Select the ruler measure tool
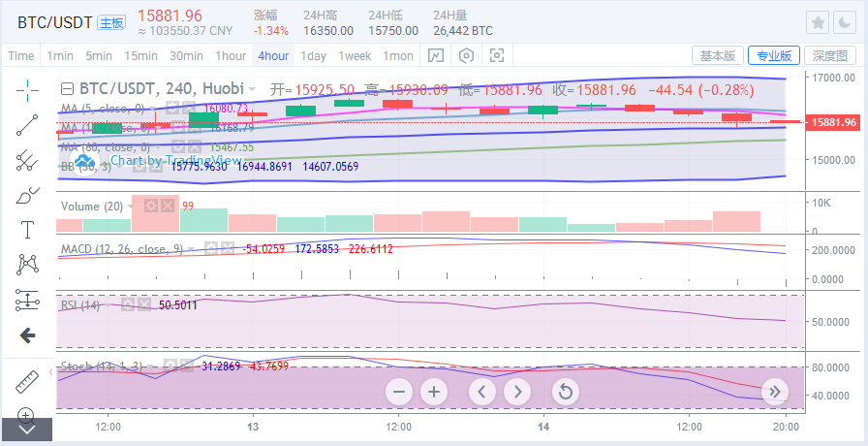 pyautogui.click(x=27, y=381)
